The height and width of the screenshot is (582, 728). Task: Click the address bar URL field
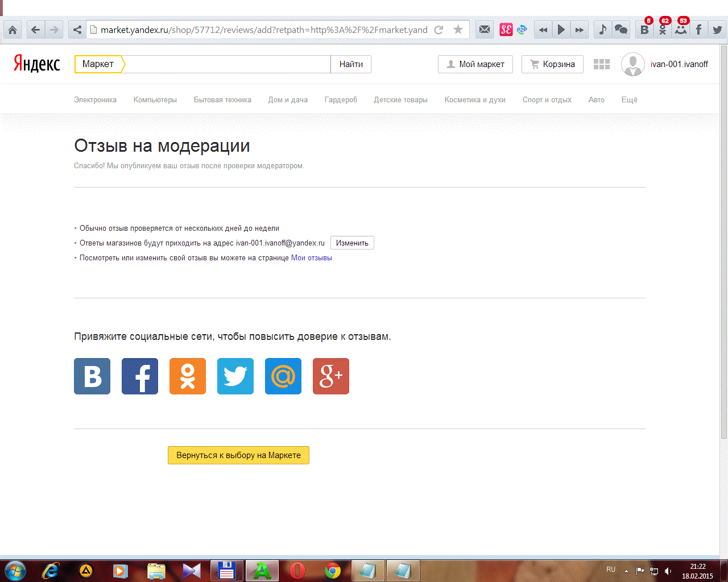click(x=264, y=30)
